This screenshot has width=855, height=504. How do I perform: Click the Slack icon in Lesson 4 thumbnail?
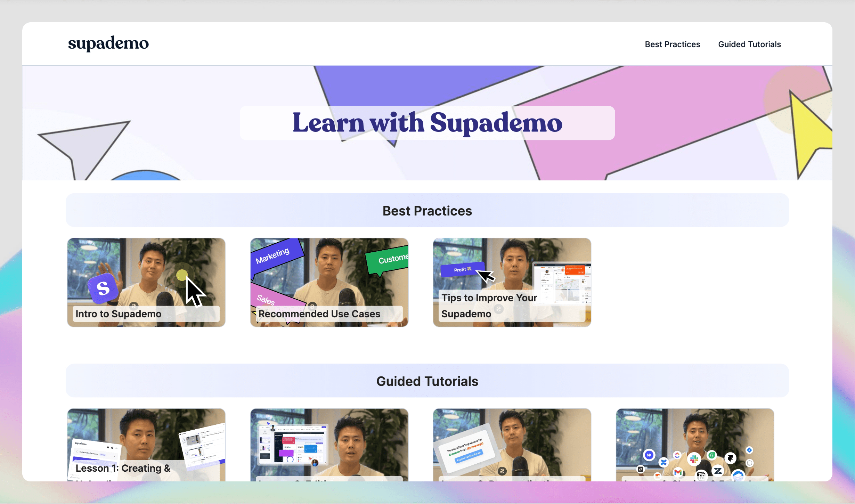pyautogui.click(x=694, y=460)
